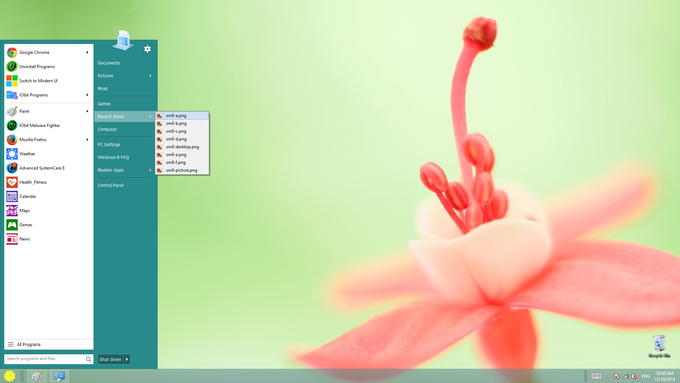Viewport: 680px width, 383px height.
Task: Open recent file sm8-picture.png
Action: [182, 170]
